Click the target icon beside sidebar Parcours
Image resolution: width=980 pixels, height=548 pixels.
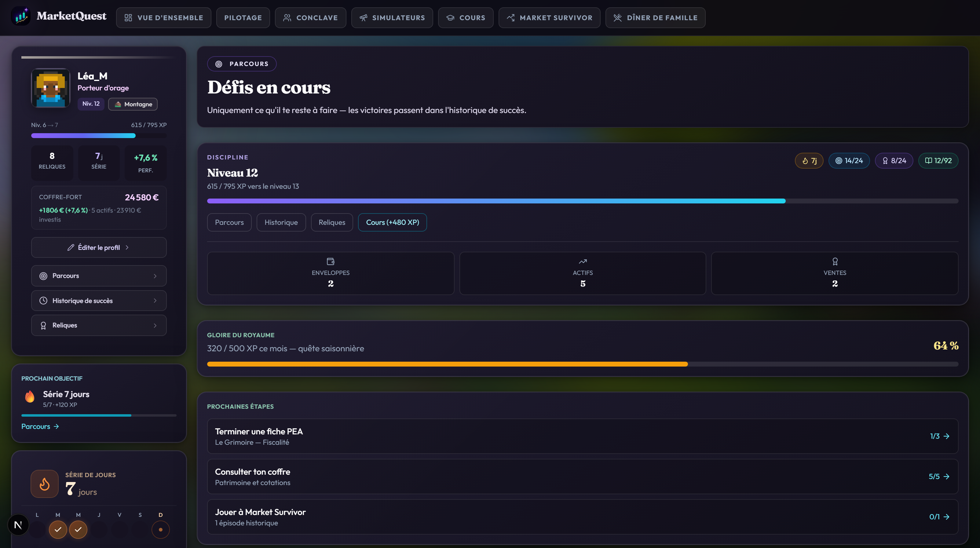click(43, 276)
